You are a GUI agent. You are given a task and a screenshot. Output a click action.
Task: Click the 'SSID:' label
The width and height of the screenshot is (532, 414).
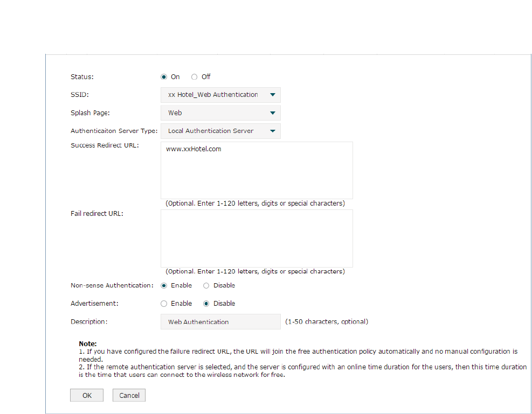click(79, 95)
